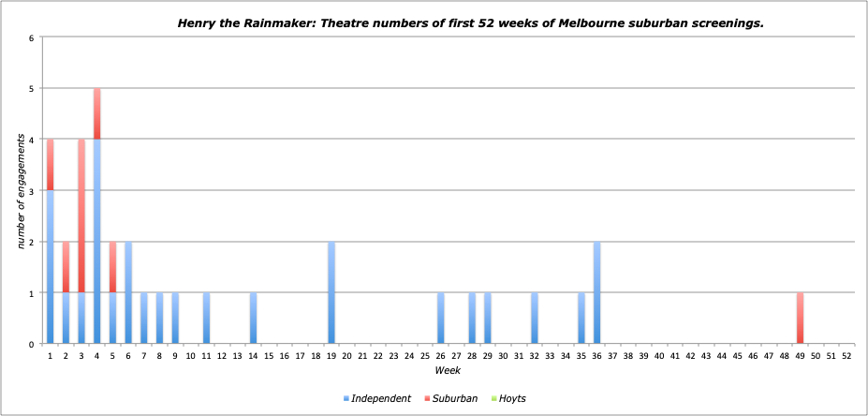Select the red Suburban bar at week 49
The height and width of the screenshot is (416, 868).
click(x=800, y=319)
